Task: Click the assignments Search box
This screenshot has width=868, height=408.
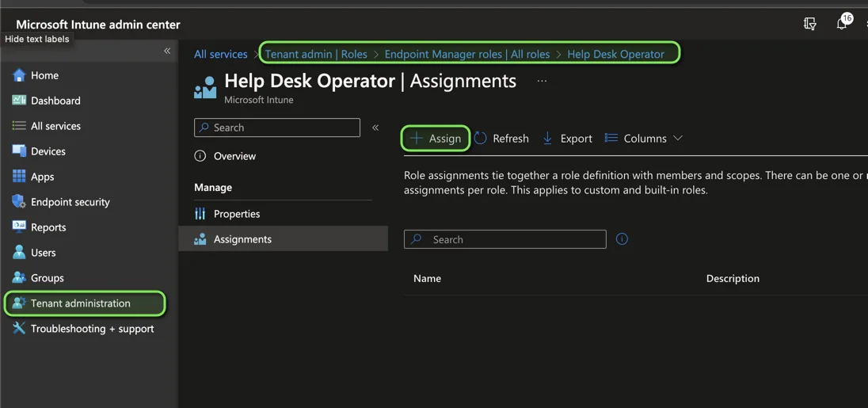Action: (504, 239)
